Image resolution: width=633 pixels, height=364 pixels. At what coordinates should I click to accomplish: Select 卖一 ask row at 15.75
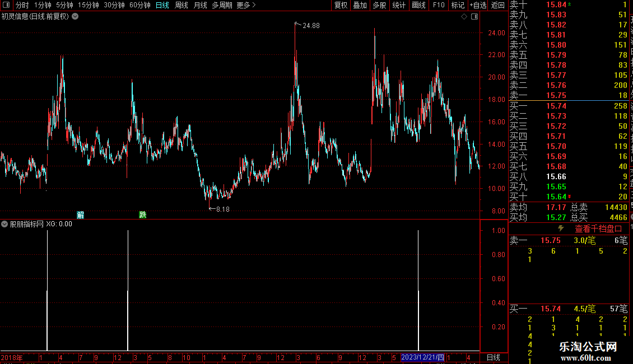(x=569, y=95)
